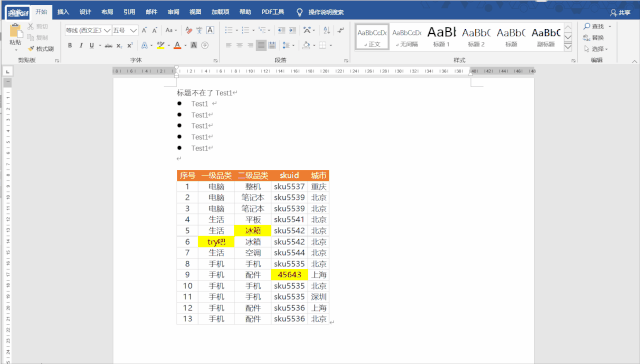Image resolution: width=640 pixels, height=364 pixels.
Task: Click the clear formatting eraser icon
Action: (189, 30)
